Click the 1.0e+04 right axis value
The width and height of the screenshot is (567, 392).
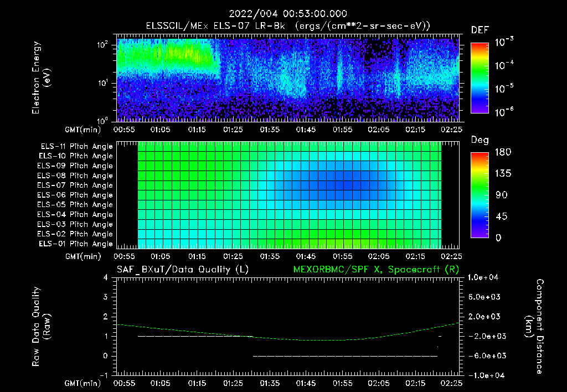coord(483,277)
